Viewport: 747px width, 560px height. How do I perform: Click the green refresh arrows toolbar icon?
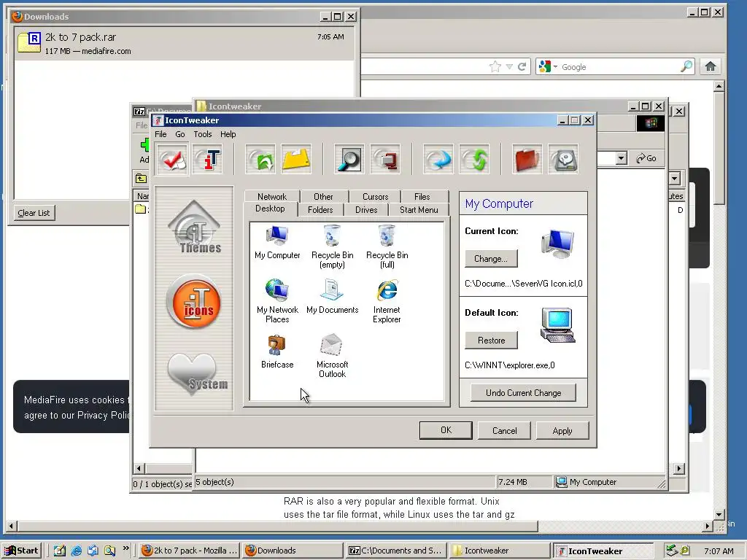(x=474, y=160)
